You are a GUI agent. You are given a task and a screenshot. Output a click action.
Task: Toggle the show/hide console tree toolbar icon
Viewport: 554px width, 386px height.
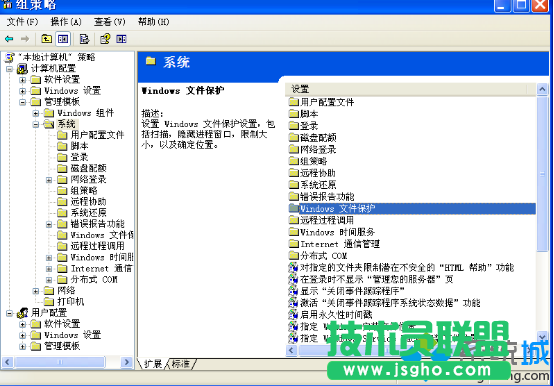pos(63,39)
